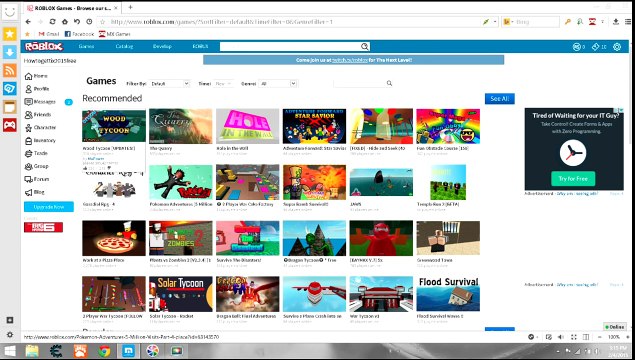The image size is (635, 360).
Task: Open the Genre All dropdown
Action: click(x=278, y=84)
